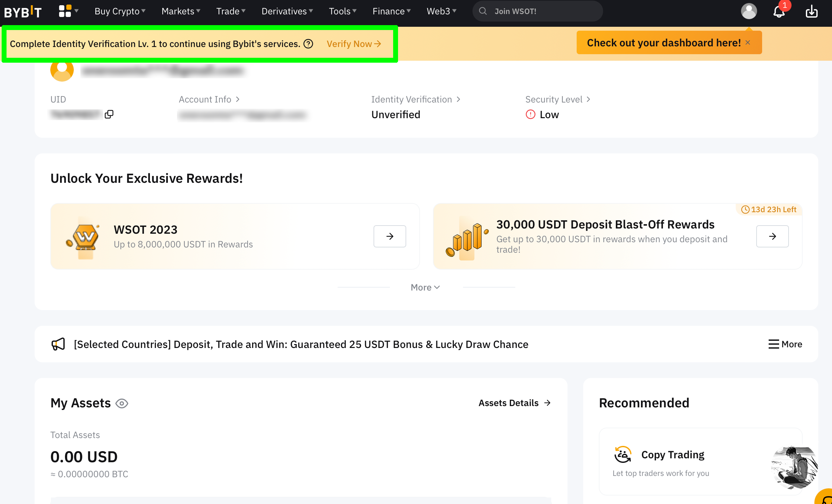This screenshot has height=504, width=832.
Task: Open the notifications bell
Action: 779,12
